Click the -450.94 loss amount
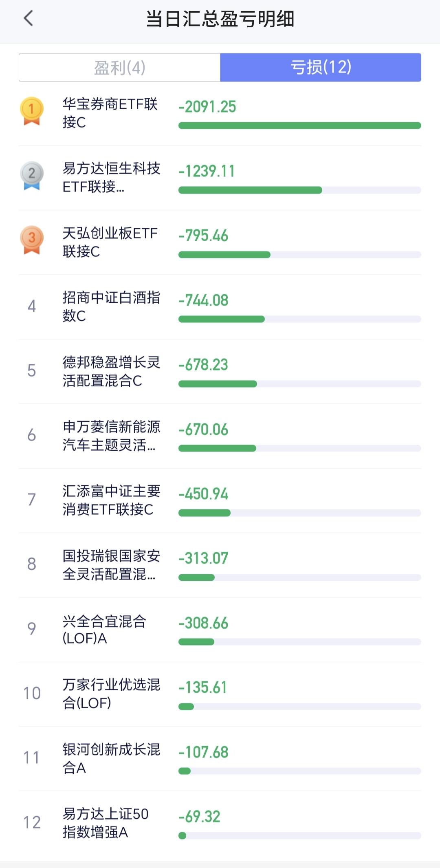Image resolution: width=440 pixels, height=868 pixels. click(204, 494)
